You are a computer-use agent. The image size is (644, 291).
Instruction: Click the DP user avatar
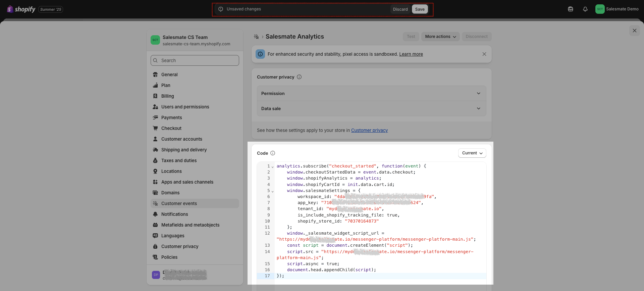(x=156, y=275)
